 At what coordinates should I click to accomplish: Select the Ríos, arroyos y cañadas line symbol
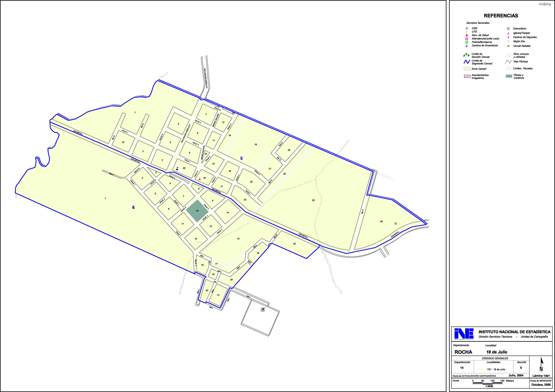pyautogui.click(x=508, y=55)
